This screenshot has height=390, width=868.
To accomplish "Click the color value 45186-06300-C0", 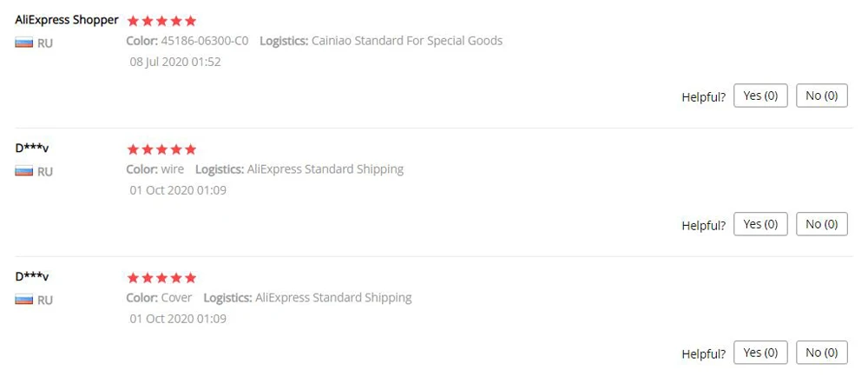I will click(204, 41).
